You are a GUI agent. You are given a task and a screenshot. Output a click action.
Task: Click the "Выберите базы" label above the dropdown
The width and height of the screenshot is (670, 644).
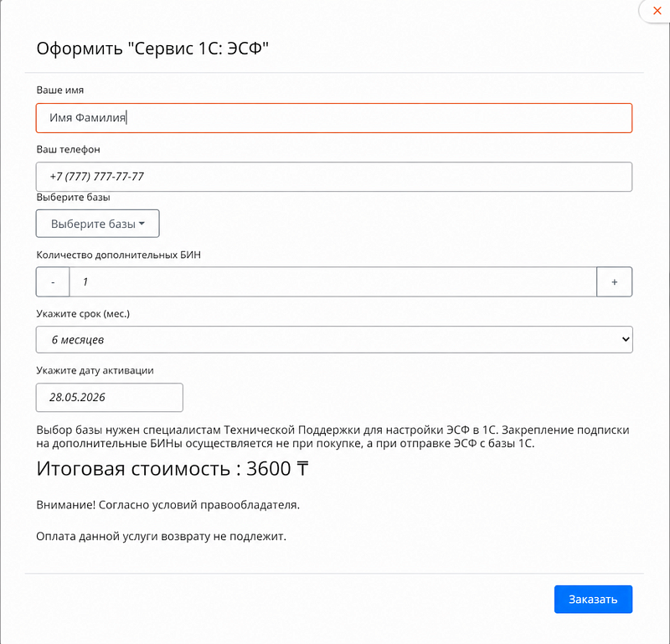click(73, 198)
